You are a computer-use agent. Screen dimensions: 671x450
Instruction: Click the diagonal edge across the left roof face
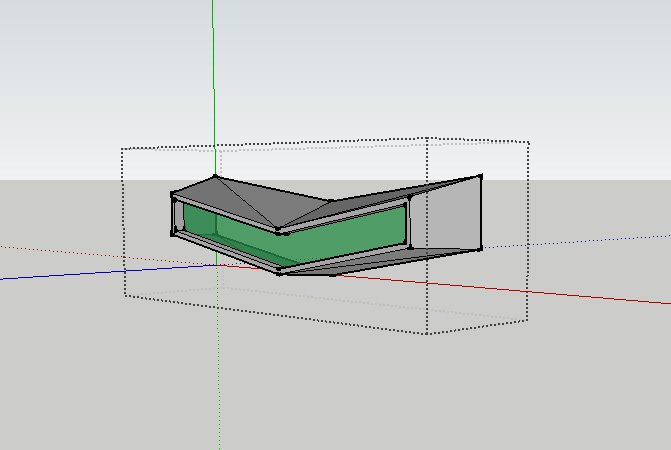(x=246, y=202)
